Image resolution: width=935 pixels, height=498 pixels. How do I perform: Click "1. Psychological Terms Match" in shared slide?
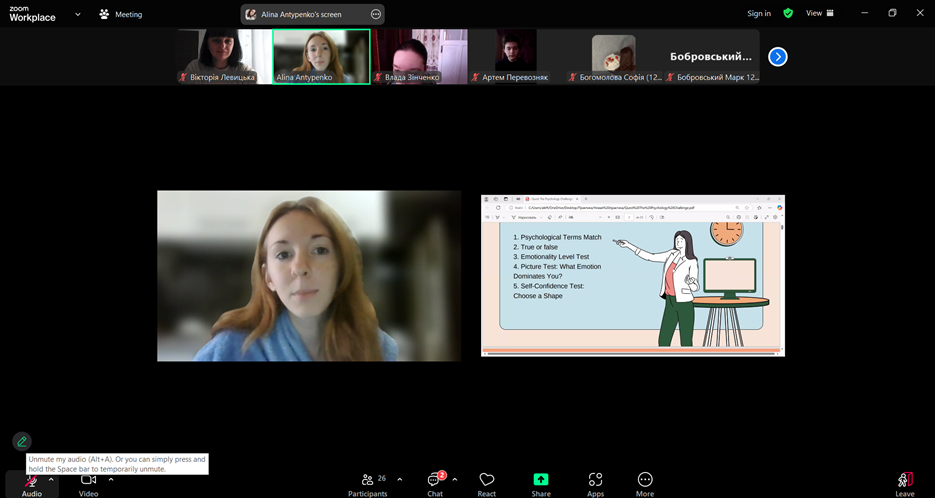558,237
